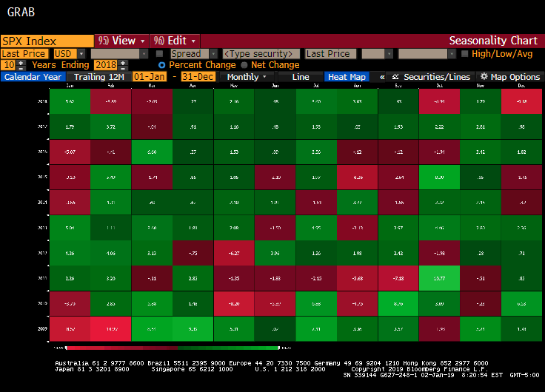Viewport: 545px width, 392px height.
Task: Switch to the Trailing 12M tab
Action: pyautogui.click(x=99, y=77)
